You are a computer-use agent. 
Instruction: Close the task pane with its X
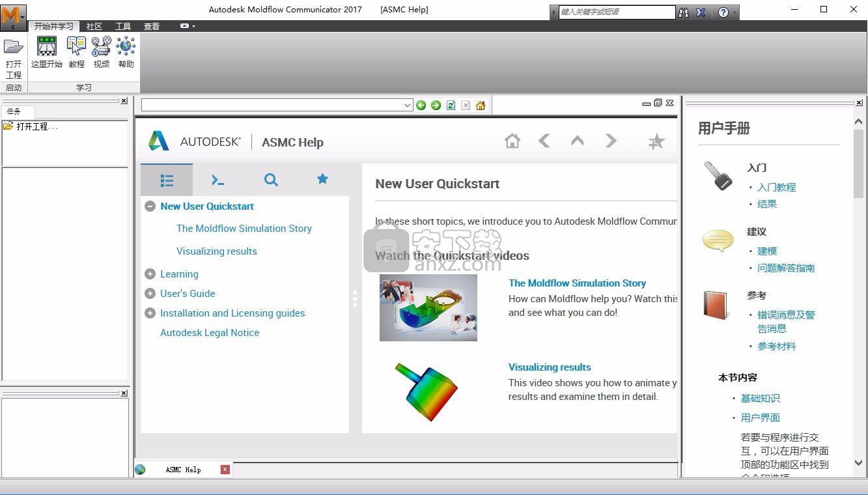tap(124, 101)
